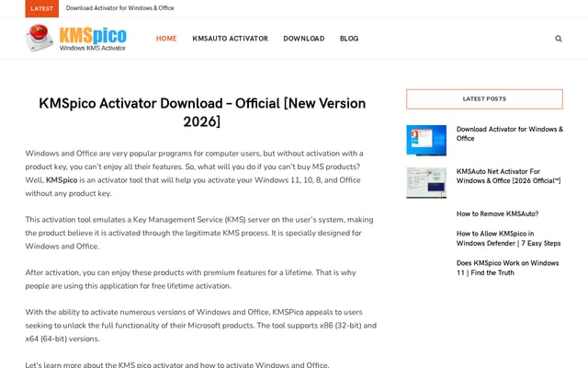Select the HOME menu item
The height and width of the screenshot is (368, 588).
point(166,39)
